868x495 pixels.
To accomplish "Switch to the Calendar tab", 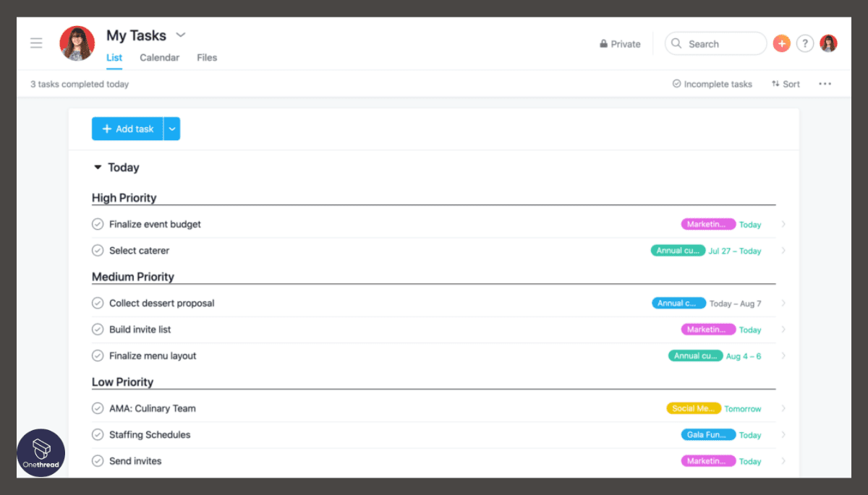I will click(x=159, y=58).
